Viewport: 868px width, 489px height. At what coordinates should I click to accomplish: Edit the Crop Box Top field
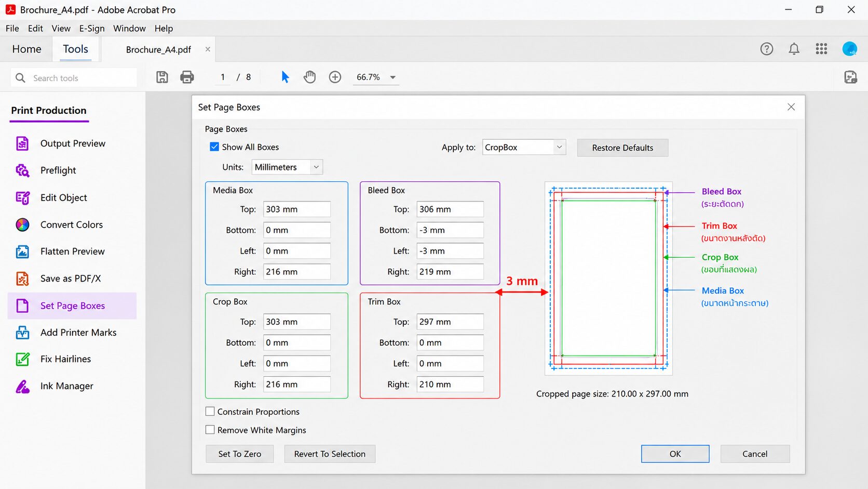tap(297, 322)
